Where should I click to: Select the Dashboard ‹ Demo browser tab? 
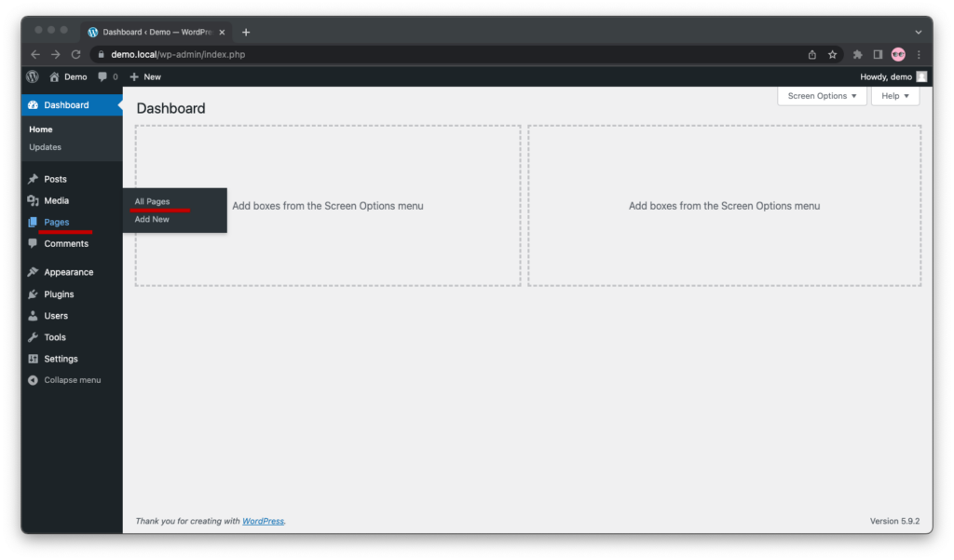click(157, 33)
